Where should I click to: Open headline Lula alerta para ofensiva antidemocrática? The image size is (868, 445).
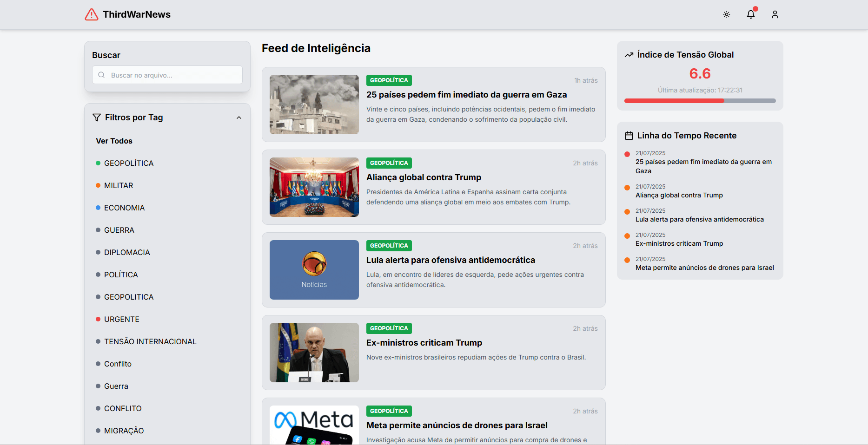(451, 260)
